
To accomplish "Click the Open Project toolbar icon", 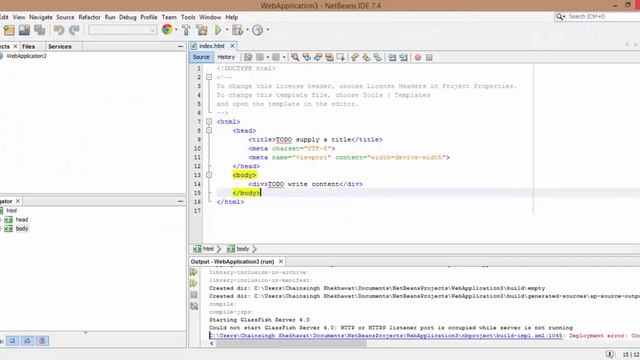I will 24,30.
